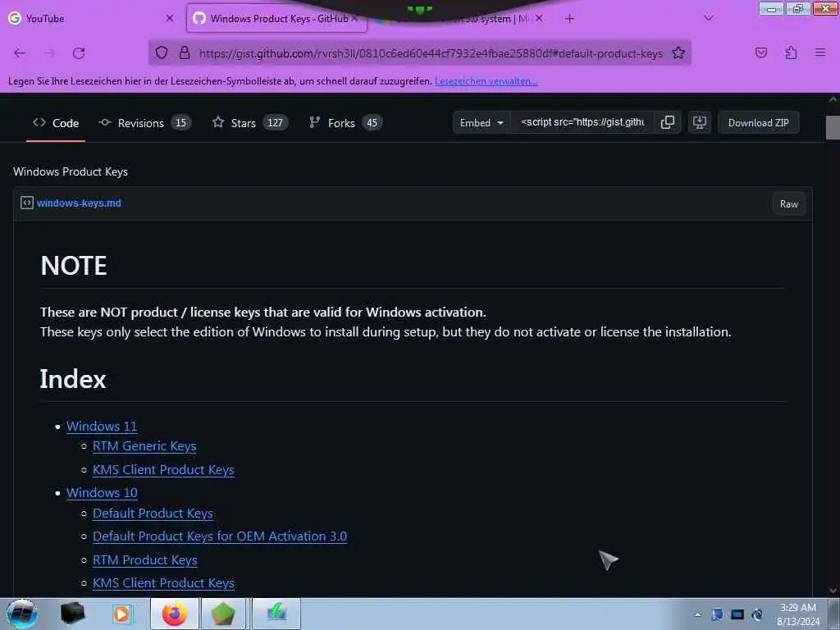Open RTM Product Keys link
This screenshot has width=840, height=630.
[144, 559]
